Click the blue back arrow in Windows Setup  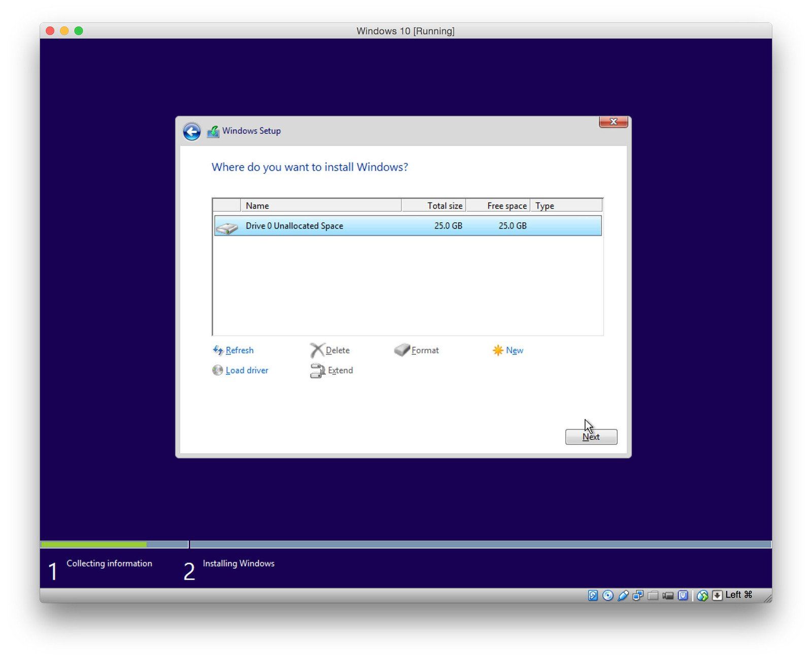coord(192,132)
